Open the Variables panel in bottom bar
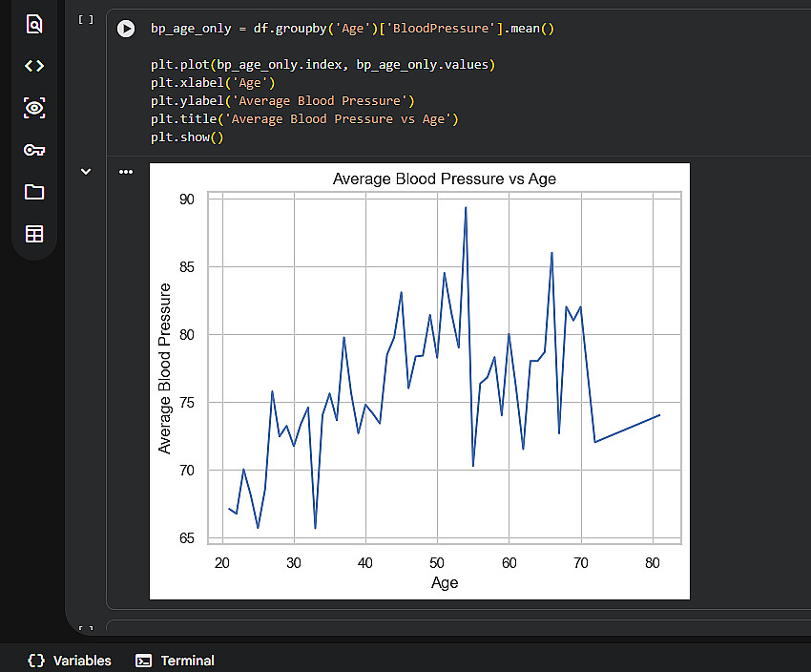 coord(70,661)
